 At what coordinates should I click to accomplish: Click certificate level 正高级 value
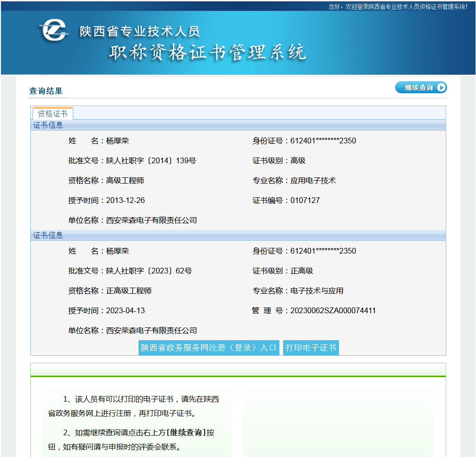tap(302, 271)
